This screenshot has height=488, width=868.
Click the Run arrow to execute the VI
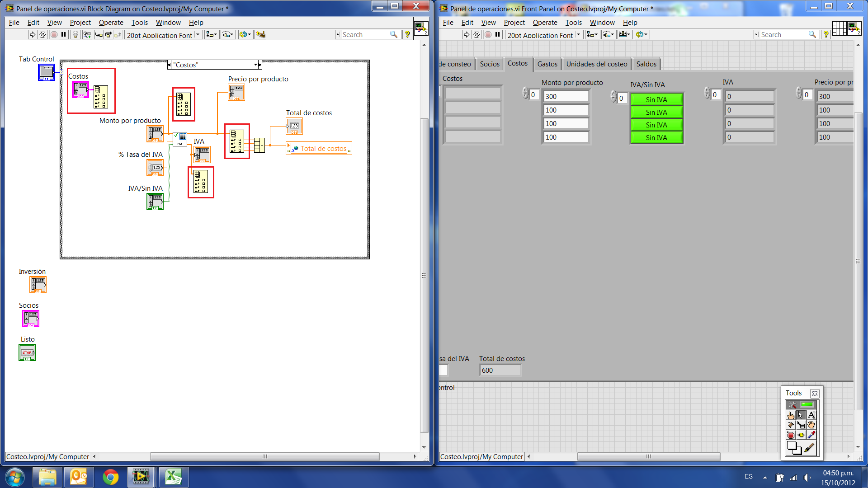33,34
